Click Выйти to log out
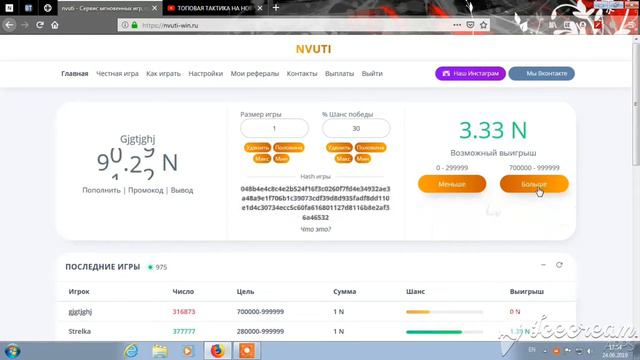The width and height of the screenshot is (640, 360). 372,73
